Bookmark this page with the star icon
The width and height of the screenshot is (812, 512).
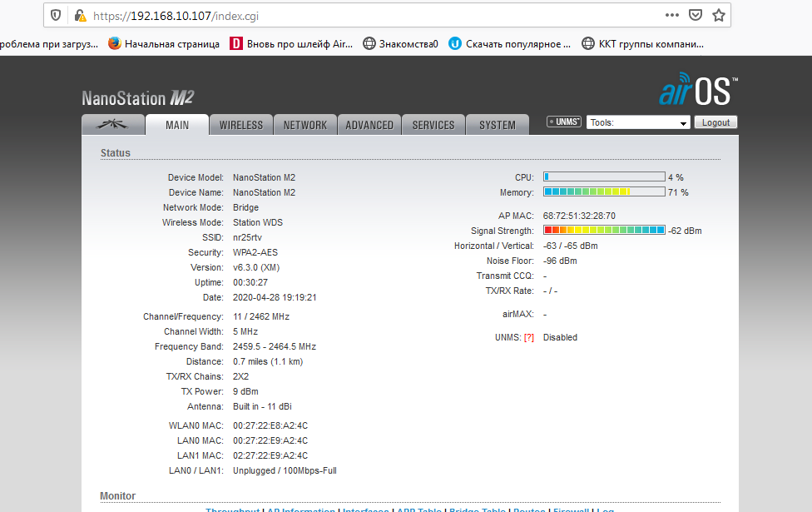[x=718, y=15]
